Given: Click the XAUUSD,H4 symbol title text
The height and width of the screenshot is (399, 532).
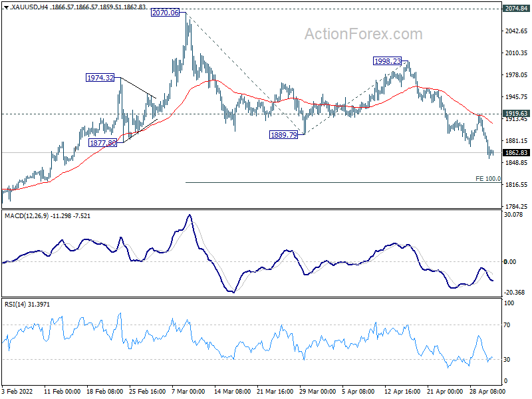Looking at the screenshot, I should 29,7.
